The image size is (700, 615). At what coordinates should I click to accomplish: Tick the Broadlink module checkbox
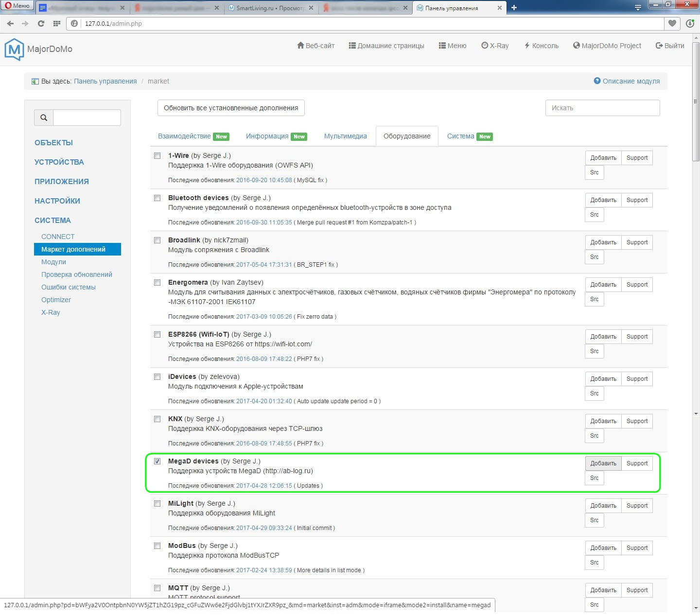(x=157, y=240)
